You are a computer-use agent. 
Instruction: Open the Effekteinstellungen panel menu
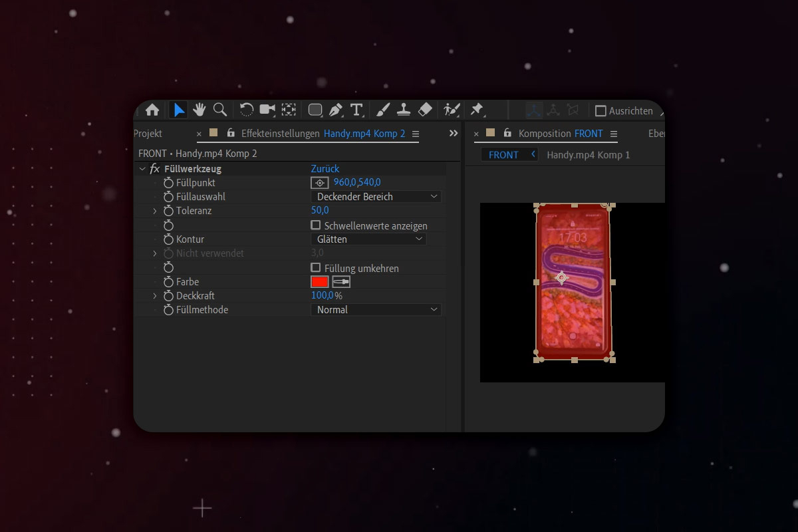416,134
